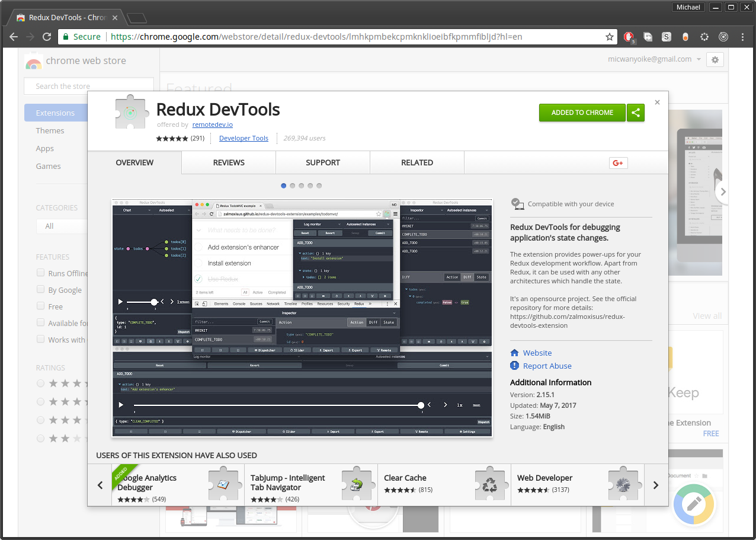Open the All categories dropdown
Screen dimensions: 756x540
[62, 226]
